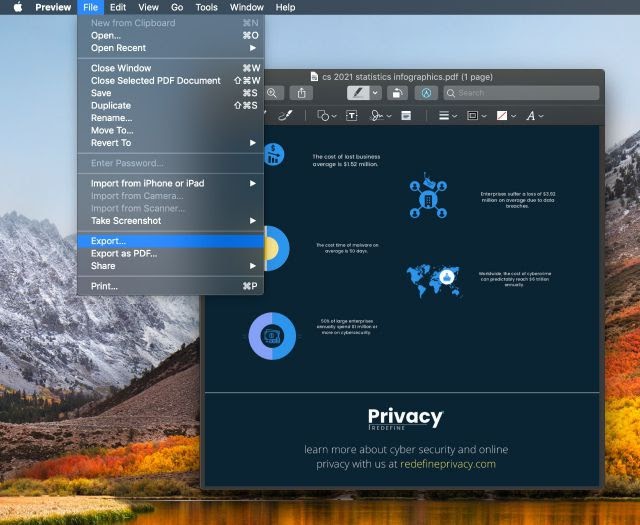Click the redefineprivacy.com link in the document
This screenshot has width=640, height=525.
(x=448, y=464)
